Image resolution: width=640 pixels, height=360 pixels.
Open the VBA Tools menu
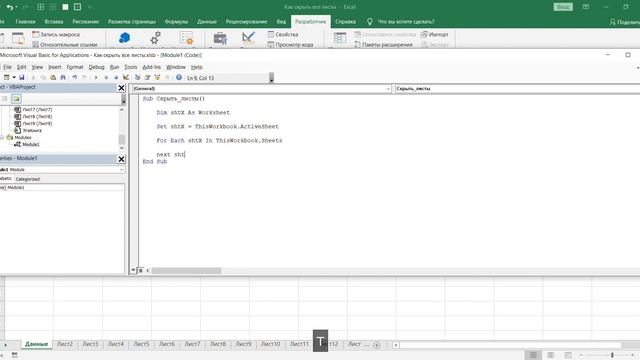point(131,67)
